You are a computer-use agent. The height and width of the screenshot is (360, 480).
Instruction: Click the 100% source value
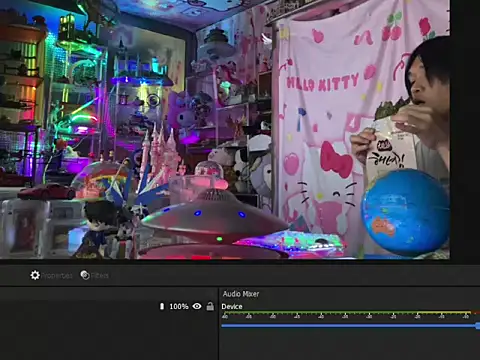click(x=179, y=306)
